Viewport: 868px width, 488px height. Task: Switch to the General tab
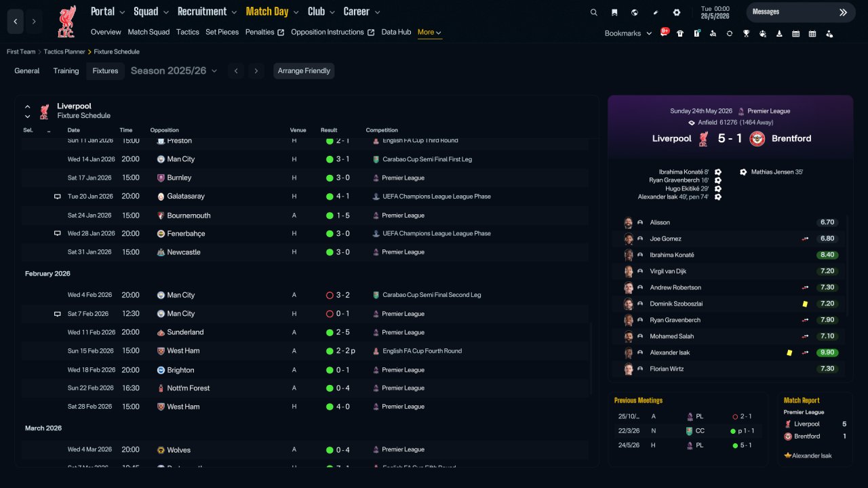point(27,70)
